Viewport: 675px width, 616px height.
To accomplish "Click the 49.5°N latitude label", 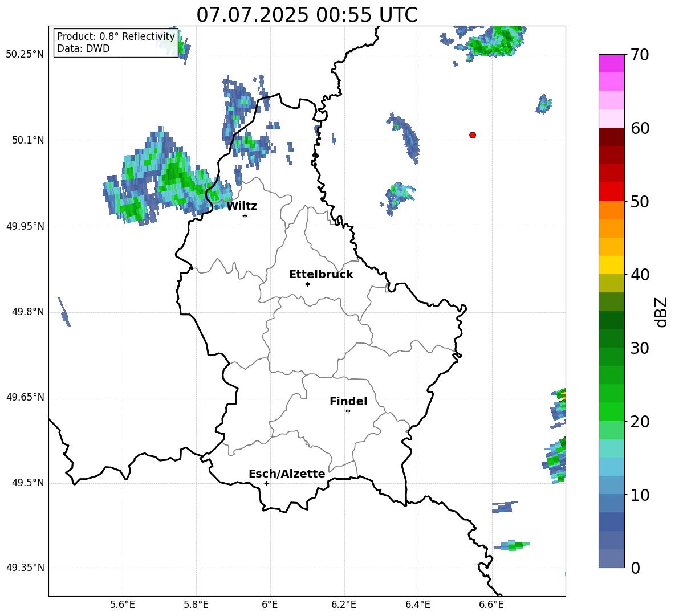I will coord(28,483).
